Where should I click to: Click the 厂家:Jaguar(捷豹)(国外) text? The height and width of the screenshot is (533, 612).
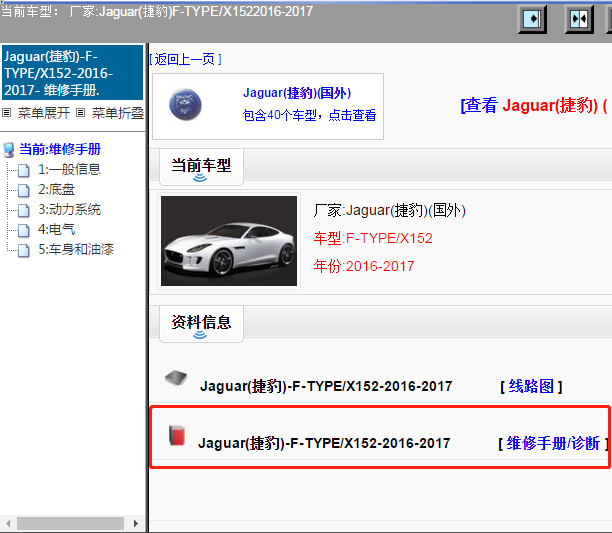[389, 210]
